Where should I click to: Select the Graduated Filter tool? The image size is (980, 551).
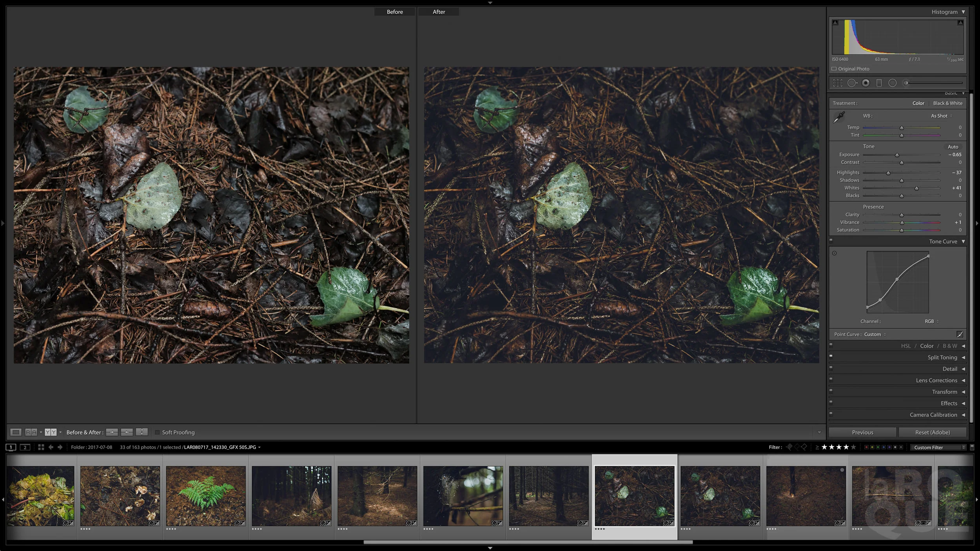point(879,83)
